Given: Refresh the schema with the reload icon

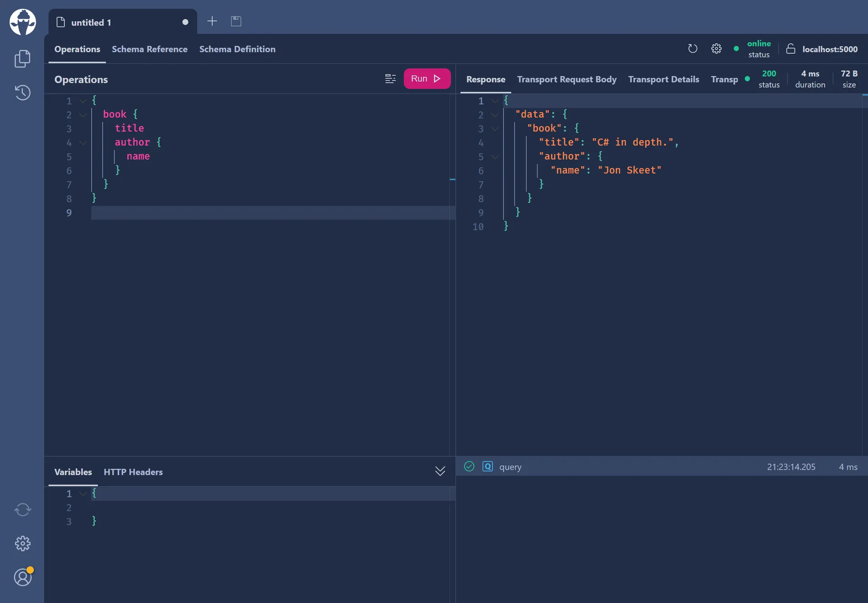Looking at the screenshot, I should [693, 48].
